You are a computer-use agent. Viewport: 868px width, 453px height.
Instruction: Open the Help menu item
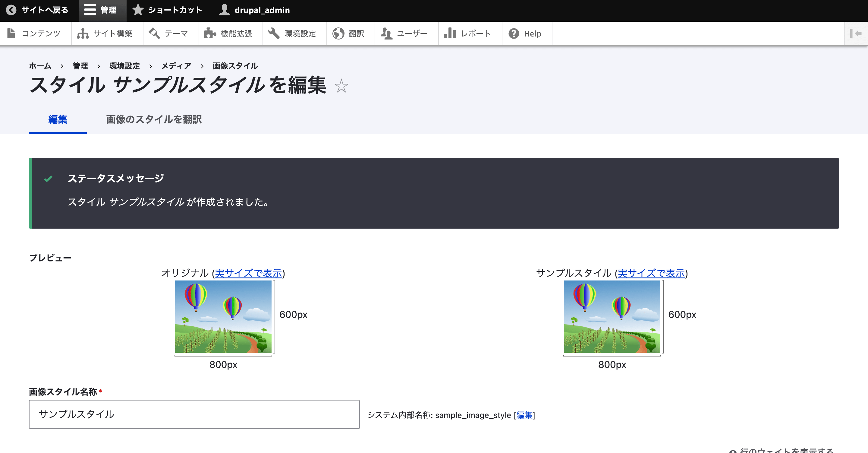[527, 33]
